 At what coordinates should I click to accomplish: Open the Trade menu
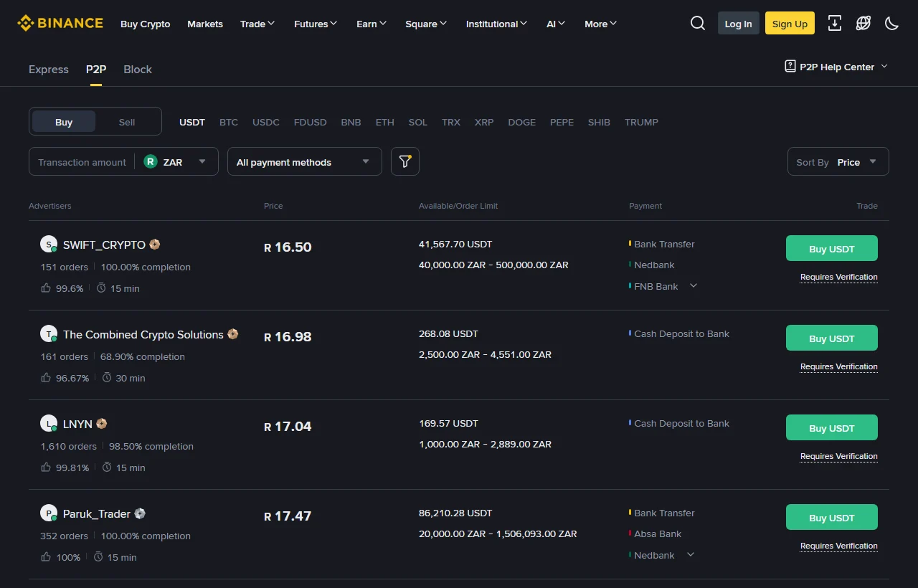point(257,24)
